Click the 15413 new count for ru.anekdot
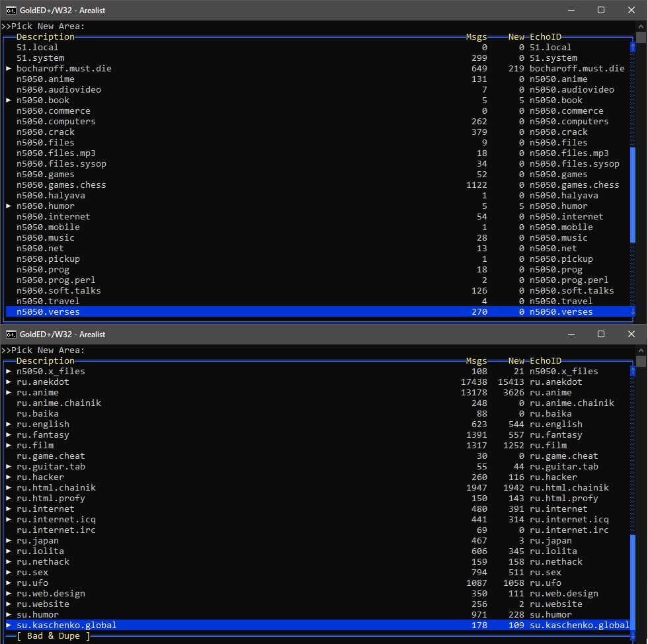The image size is (648, 644). pos(510,382)
